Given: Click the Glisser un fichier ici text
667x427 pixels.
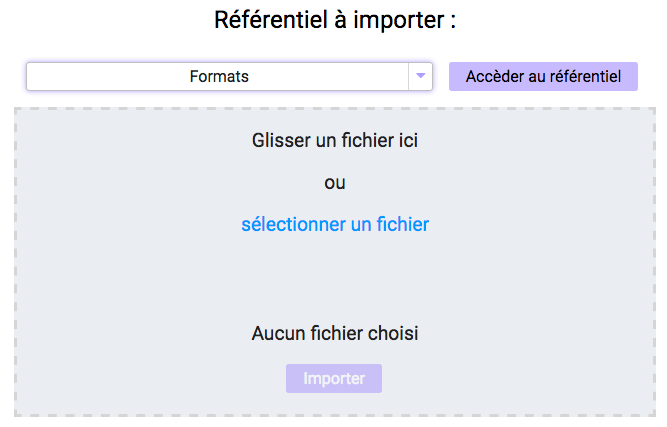Looking at the screenshot, I should point(335,140).
